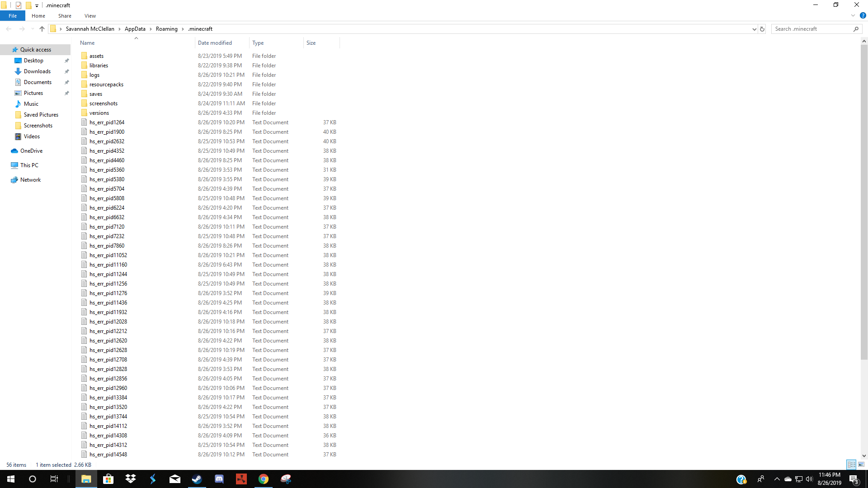Open Quick Access Toolbar customize dropdown
868x488 pixels.
37,5
